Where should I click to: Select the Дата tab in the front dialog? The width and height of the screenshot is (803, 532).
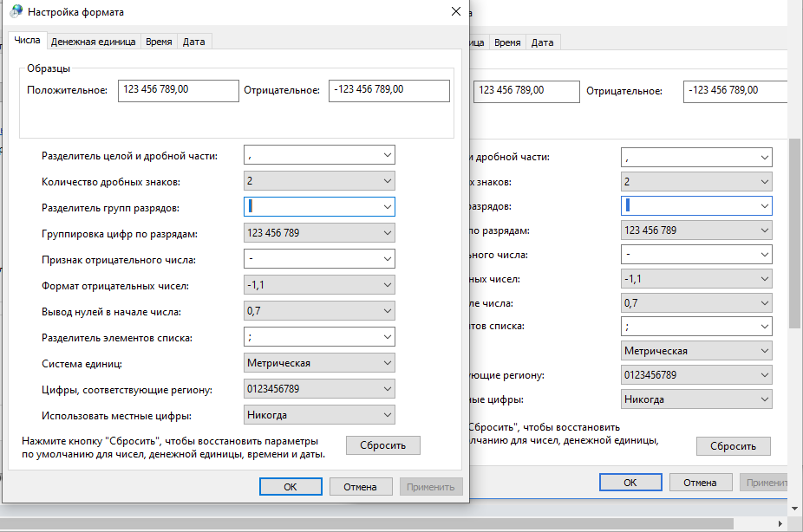pos(193,42)
